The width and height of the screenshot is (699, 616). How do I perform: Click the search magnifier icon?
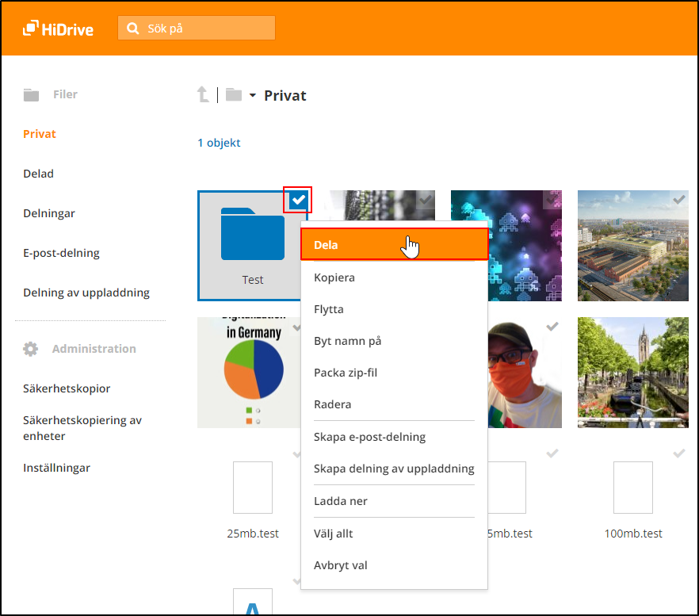pos(132,29)
